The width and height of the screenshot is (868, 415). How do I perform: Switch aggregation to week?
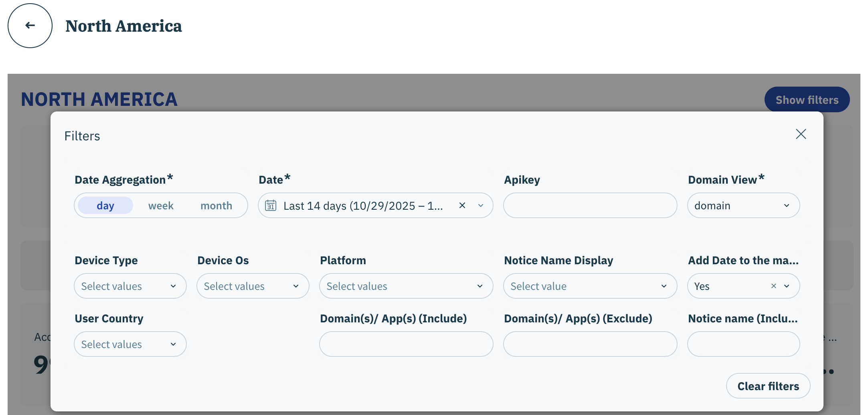(x=161, y=206)
